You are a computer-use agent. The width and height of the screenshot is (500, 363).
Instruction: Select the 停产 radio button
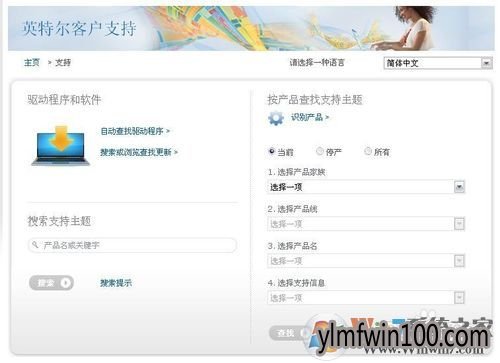tap(319, 151)
